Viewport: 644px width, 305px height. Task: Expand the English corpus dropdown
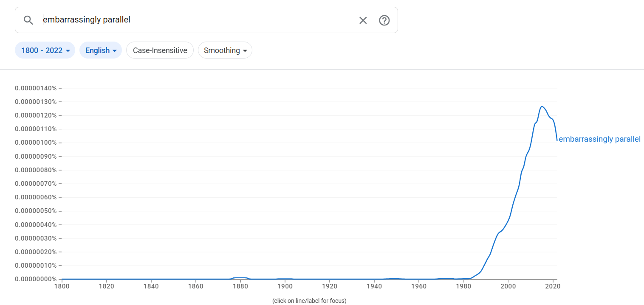101,50
